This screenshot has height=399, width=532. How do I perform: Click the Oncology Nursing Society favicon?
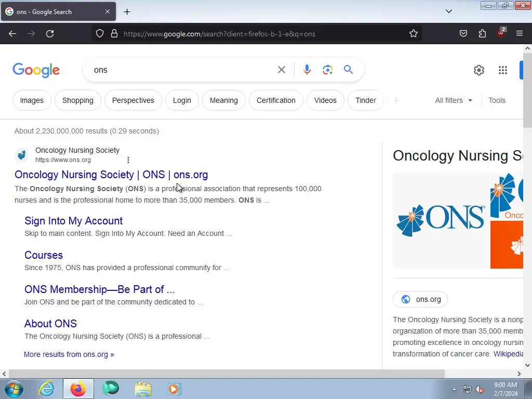pyautogui.click(x=22, y=155)
